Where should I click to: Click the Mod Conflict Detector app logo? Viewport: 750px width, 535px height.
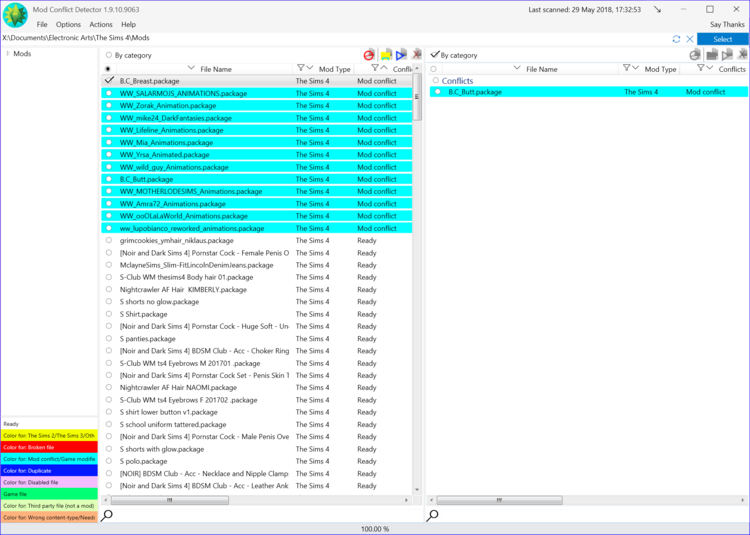(x=15, y=15)
